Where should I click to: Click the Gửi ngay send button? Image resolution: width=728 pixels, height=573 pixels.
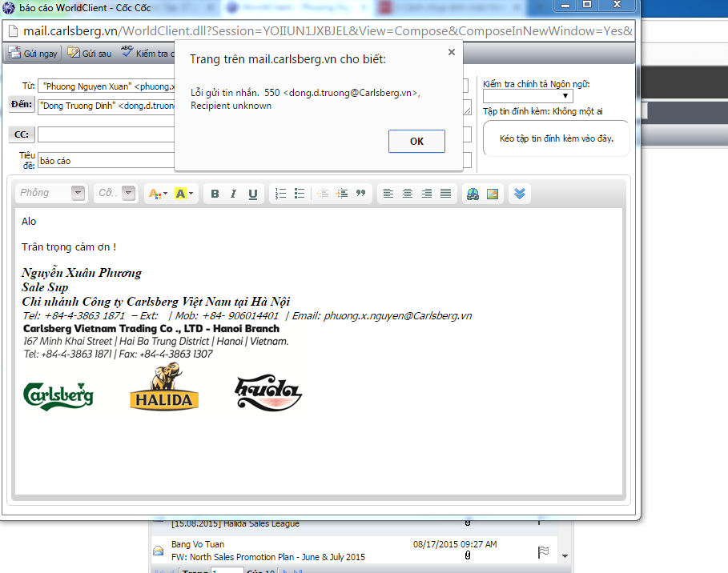tap(33, 53)
